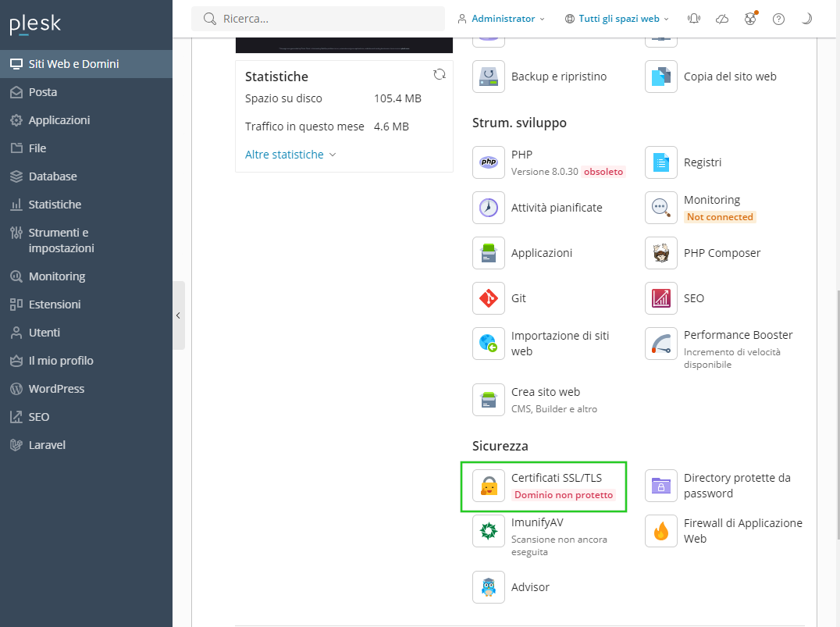Open Estensioni in the sidebar
Viewport: 840px width, 627px height.
[86, 305]
